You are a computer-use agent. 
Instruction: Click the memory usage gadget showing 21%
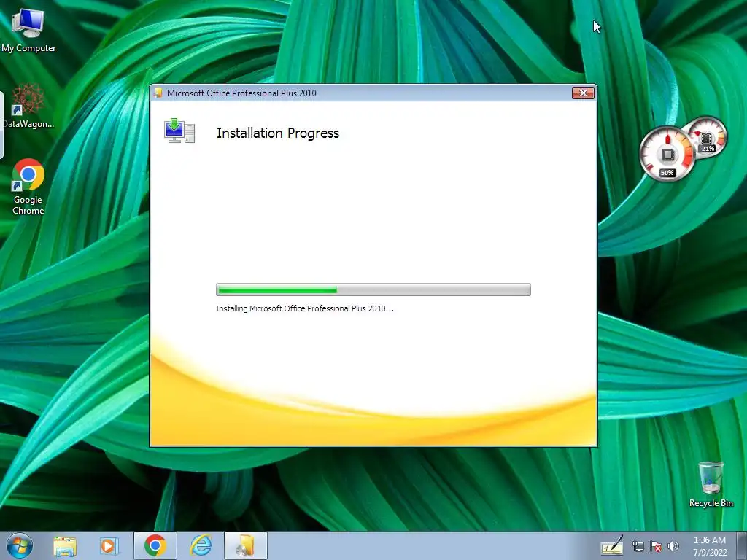click(708, 138)
